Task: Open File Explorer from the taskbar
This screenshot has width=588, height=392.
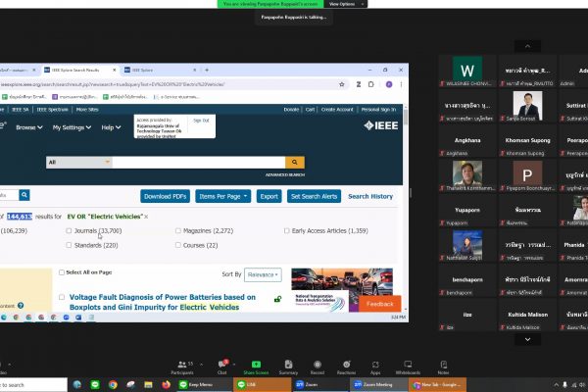Action: tap(149, 384)
